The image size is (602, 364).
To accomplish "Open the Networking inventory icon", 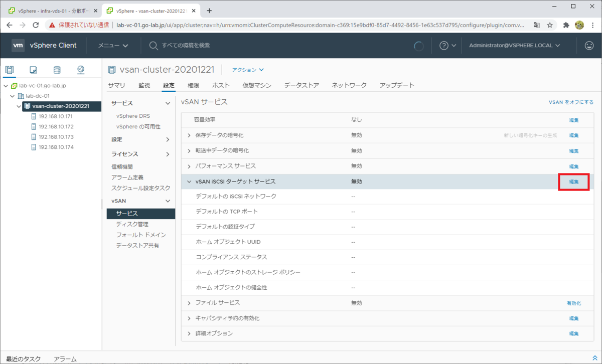I will click(x=81, y=70).
